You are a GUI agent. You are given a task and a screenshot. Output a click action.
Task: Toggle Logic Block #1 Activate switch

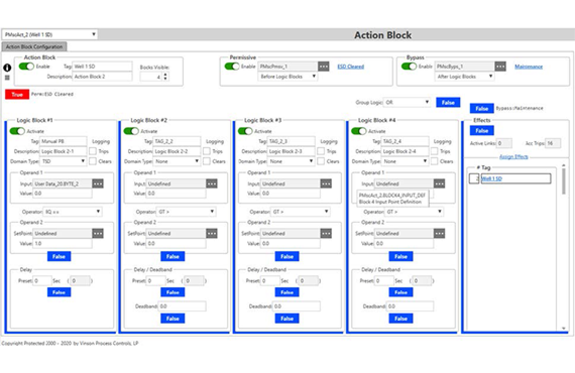pos(17,131)
